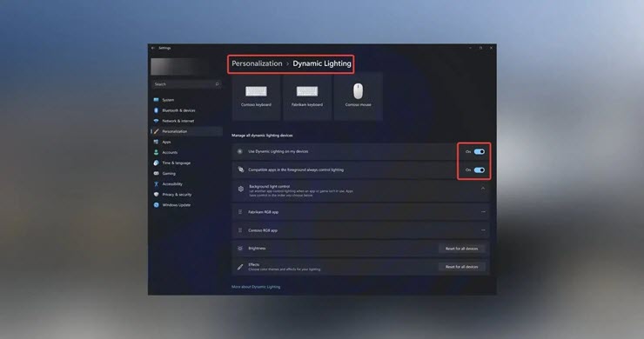The width and height of the screenshot is (644, 339).
Task: Reset Effects for all devices
Action: coord(461,267)
